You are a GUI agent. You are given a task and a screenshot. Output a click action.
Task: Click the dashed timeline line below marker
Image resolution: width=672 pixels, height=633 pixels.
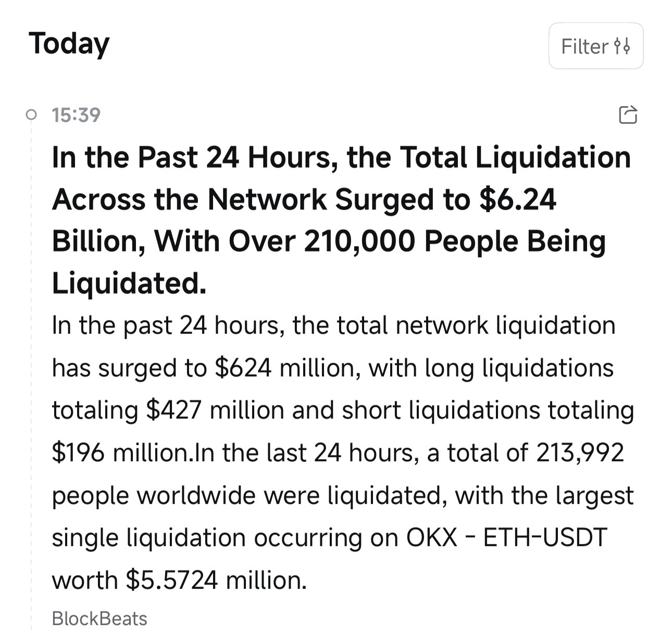(x=31, y=375)
